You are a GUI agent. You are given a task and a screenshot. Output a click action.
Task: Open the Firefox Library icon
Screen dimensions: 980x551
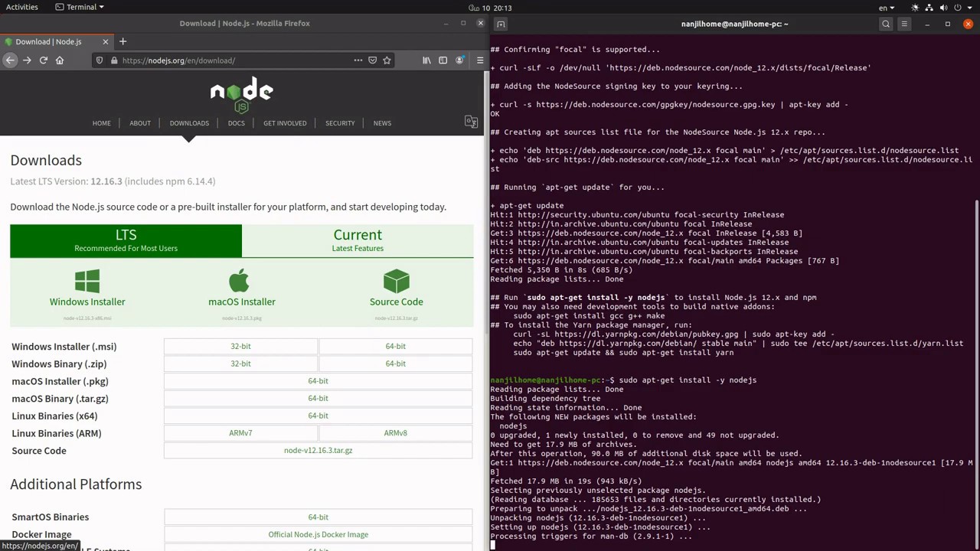(427, 60)
